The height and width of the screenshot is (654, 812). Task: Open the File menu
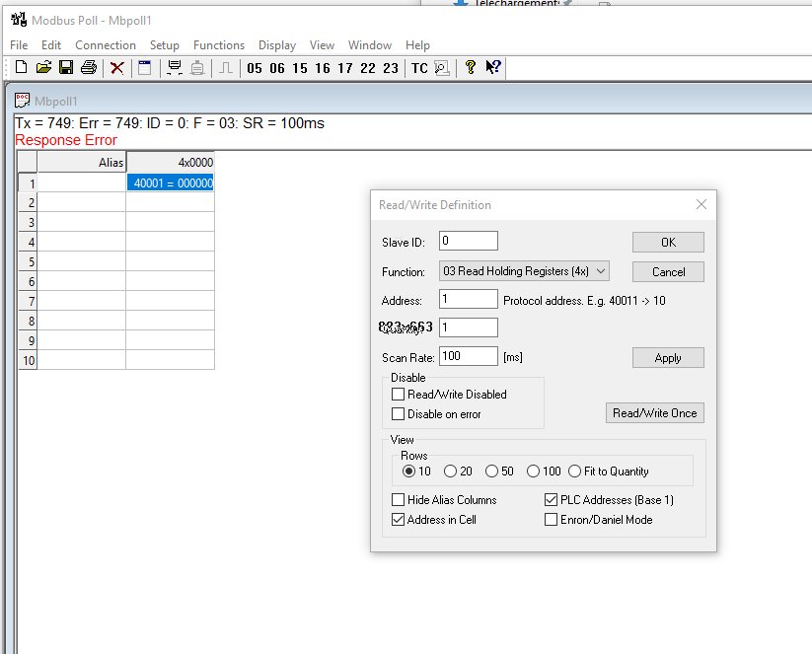(x=19, y=45)
